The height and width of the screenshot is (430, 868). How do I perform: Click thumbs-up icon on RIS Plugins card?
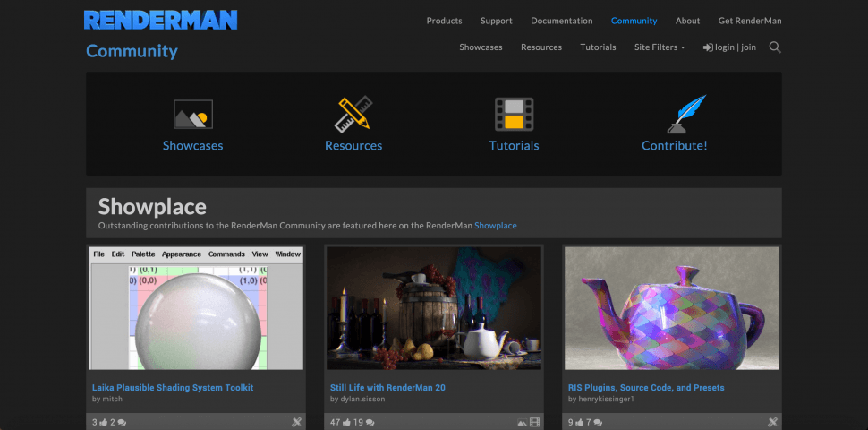[x=580, y=422]
